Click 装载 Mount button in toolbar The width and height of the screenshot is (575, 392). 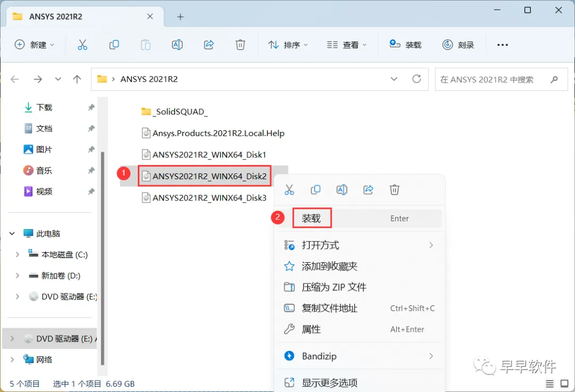pos(405,45)
